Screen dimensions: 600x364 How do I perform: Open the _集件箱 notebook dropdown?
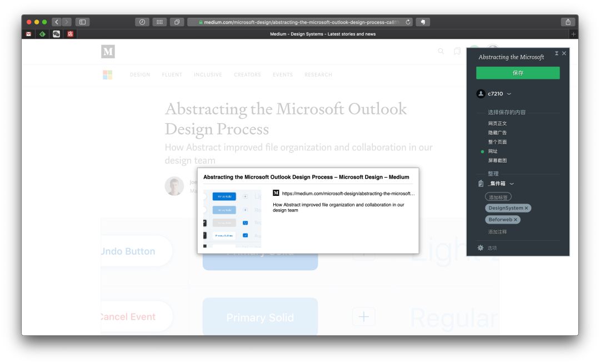(x=501, y=184)
